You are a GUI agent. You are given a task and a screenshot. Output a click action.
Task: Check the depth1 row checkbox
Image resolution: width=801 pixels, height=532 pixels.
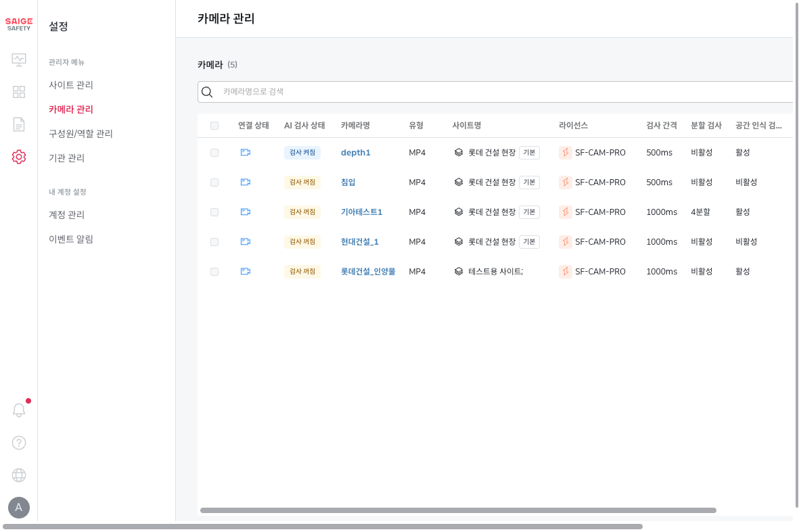(214, 153)
